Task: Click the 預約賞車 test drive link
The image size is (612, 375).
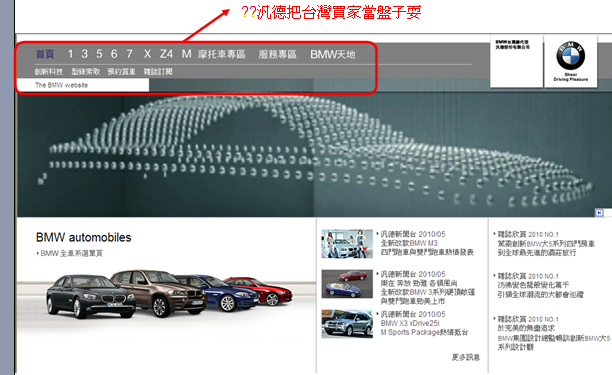Action: (x=121, y=72)
